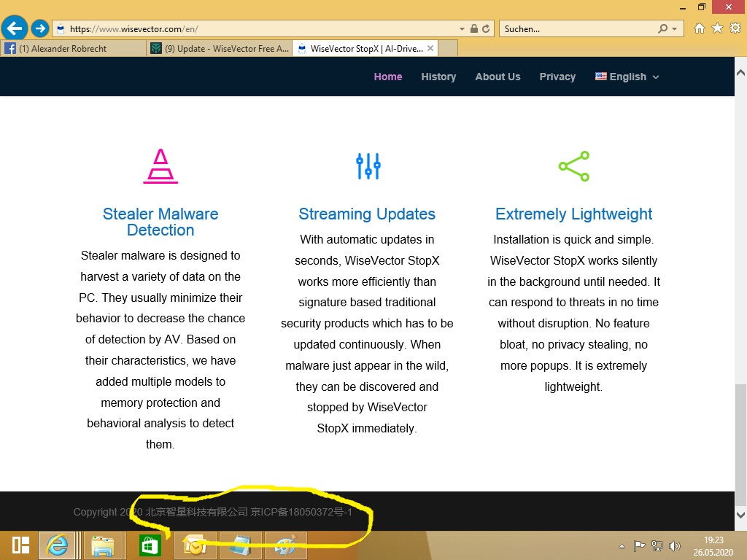Go to the Home nav link
The image size is (747, 560).
point(388,77)
